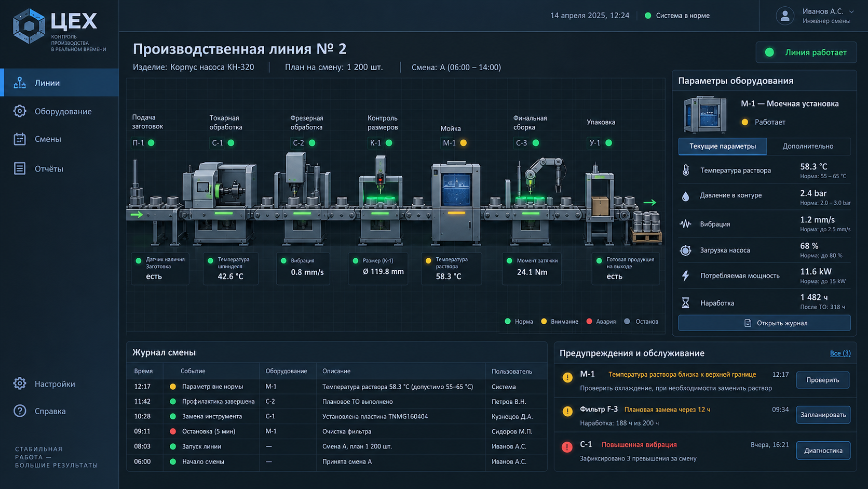
Task: Click the ЦЕХ hexagon logo
Action: click(x=29, y=25)
